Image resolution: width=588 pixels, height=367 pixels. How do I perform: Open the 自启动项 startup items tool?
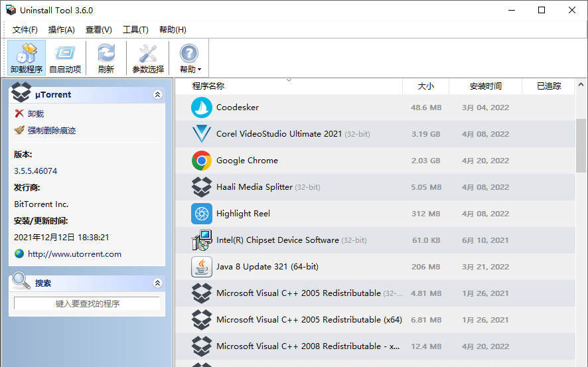tap(65, 58)
